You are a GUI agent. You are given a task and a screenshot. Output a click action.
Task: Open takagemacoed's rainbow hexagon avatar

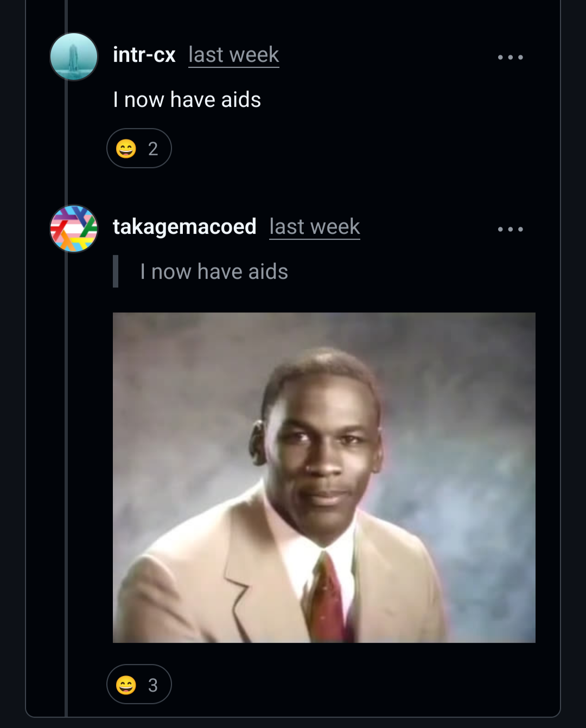(x=74, y=228)
